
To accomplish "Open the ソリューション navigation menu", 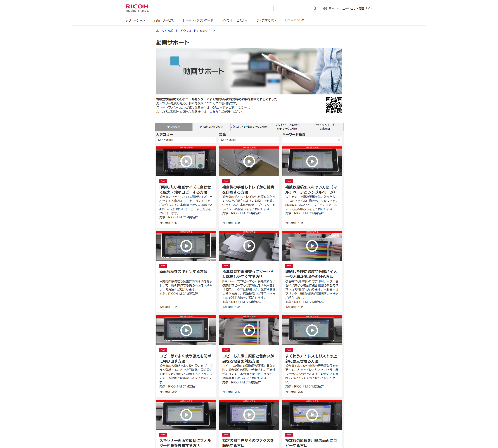I will 135,20.
